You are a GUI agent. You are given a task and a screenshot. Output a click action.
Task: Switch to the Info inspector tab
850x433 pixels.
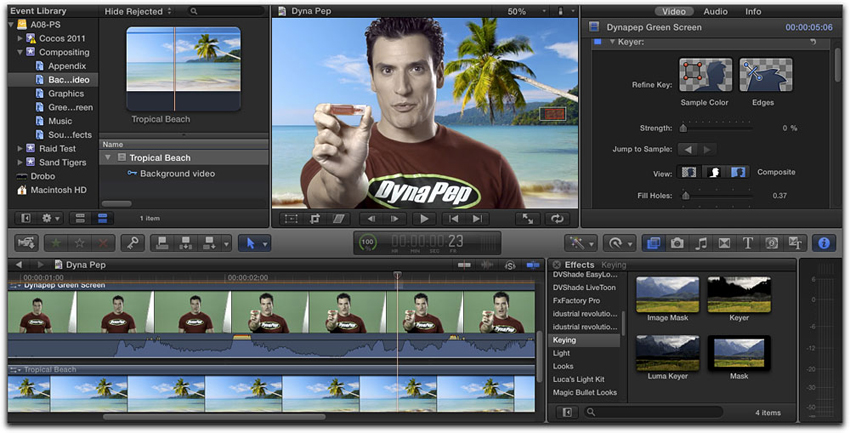[753, 11]
